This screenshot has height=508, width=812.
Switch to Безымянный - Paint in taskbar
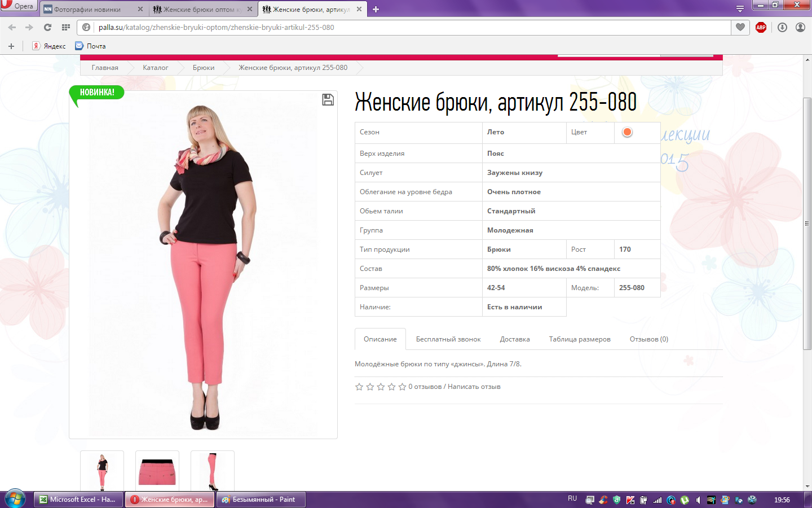tap(261, 500)
